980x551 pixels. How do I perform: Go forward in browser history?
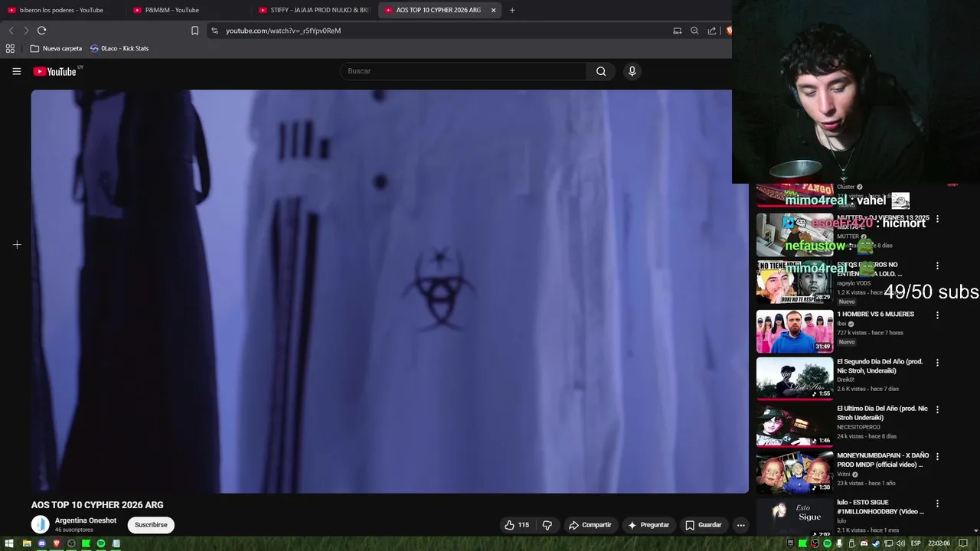[x=26, y=31]
